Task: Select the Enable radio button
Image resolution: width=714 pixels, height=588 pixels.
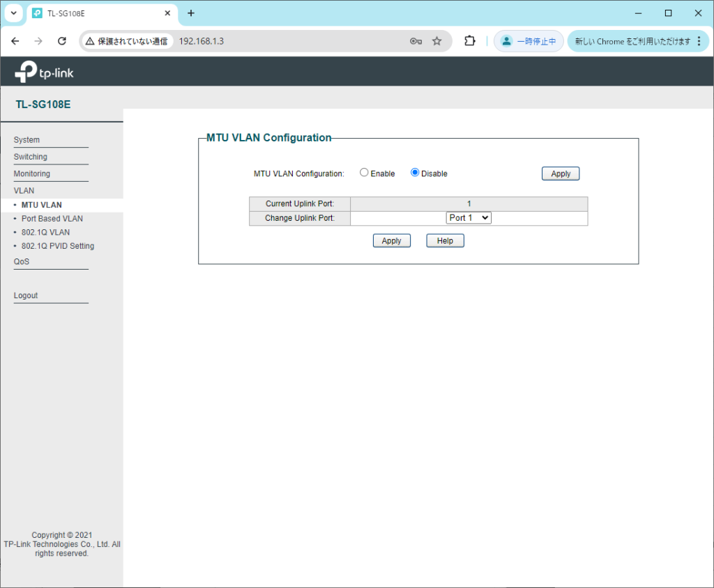Action: pyautogui.click(x=364, y=173)
